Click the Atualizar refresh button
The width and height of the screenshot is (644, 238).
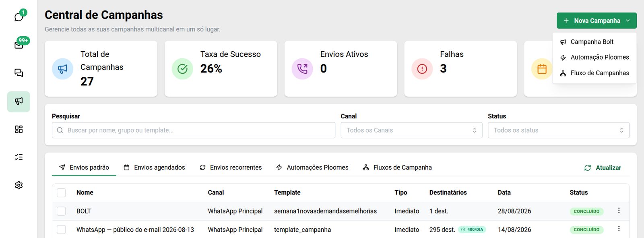tap(603, 168)
